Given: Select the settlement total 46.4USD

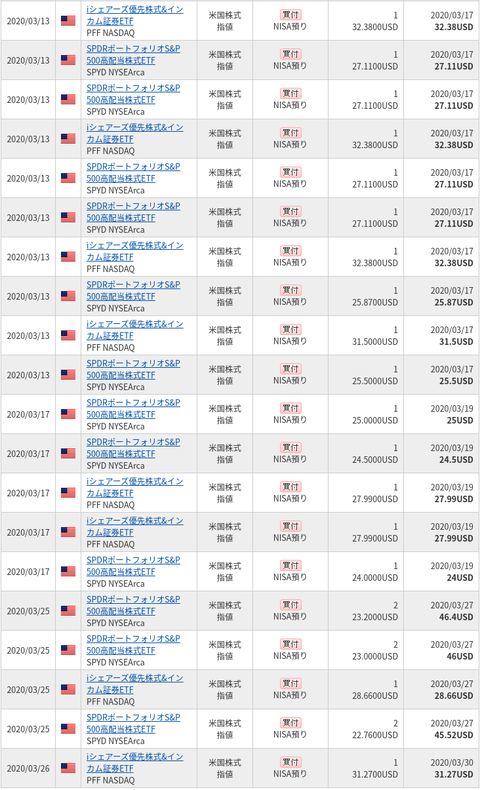Looking at the screenshot, I should pos(456,617).
